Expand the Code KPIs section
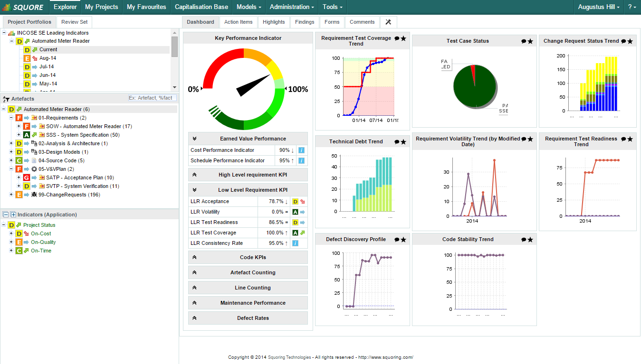The width and height of the screenshot is (641, 364). [x=253, y=257]
